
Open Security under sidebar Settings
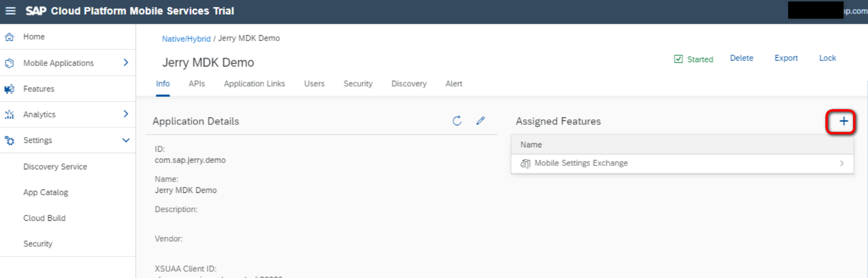[38, 244]
